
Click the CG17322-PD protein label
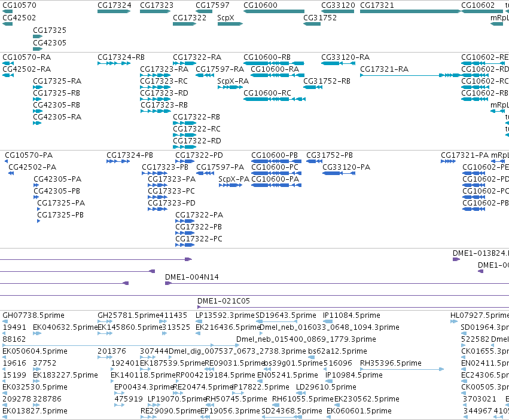coord(199,155)
